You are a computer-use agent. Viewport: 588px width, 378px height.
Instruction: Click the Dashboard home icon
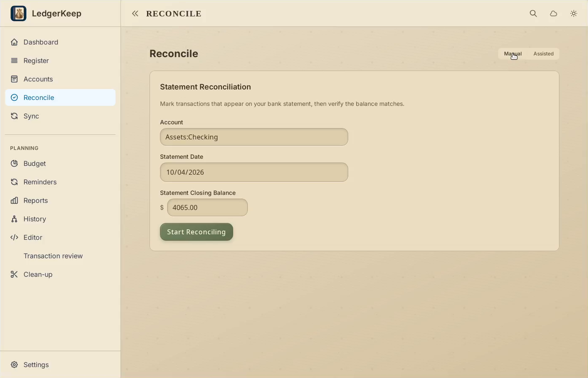tap(14, 42)
